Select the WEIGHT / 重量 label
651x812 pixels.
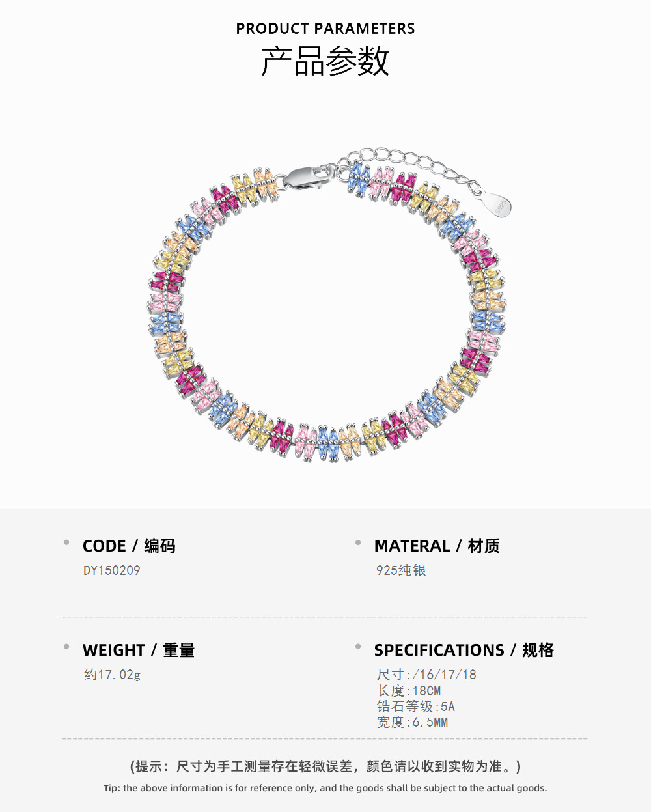coord(139,650)
